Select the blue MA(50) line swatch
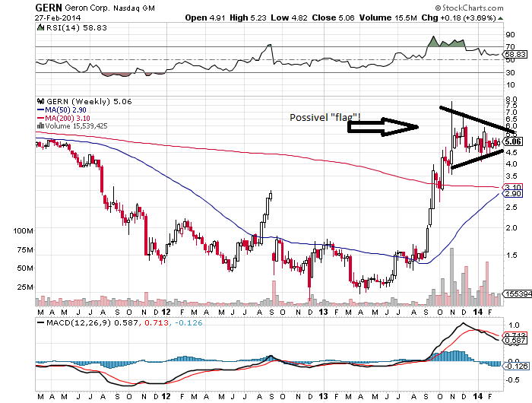The height and width of the screenshot is (403, 532). pyautogui.click(x=40, y=110)
